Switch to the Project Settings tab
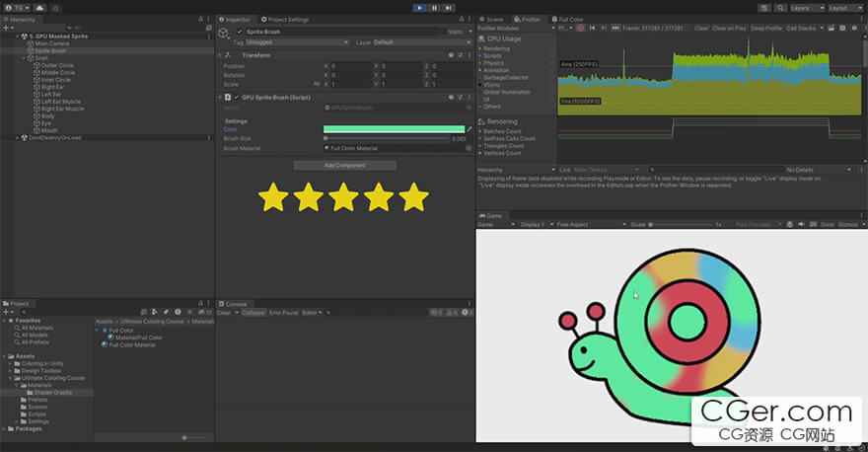The height and width of the screenshot is (452, 868). pos(284,19)
